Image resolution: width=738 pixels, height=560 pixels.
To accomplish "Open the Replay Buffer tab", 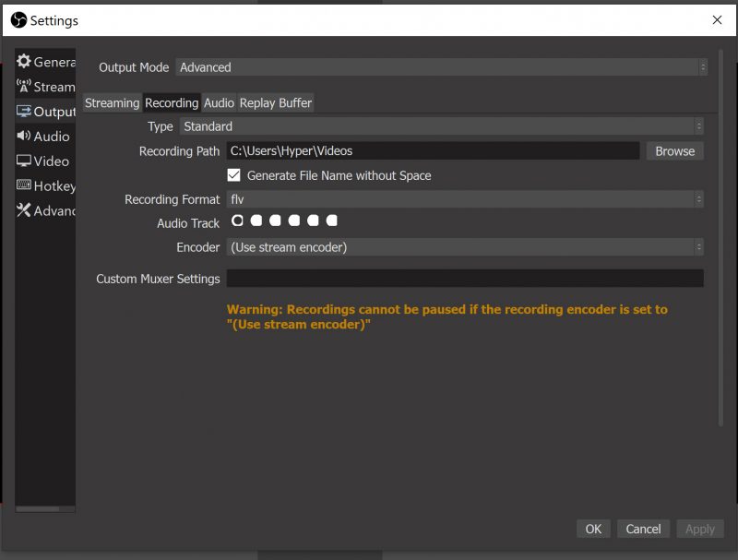I will 276,103.
